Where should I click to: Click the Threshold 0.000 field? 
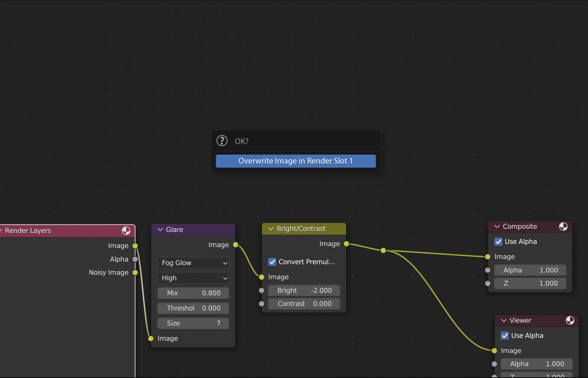(193, 308)
